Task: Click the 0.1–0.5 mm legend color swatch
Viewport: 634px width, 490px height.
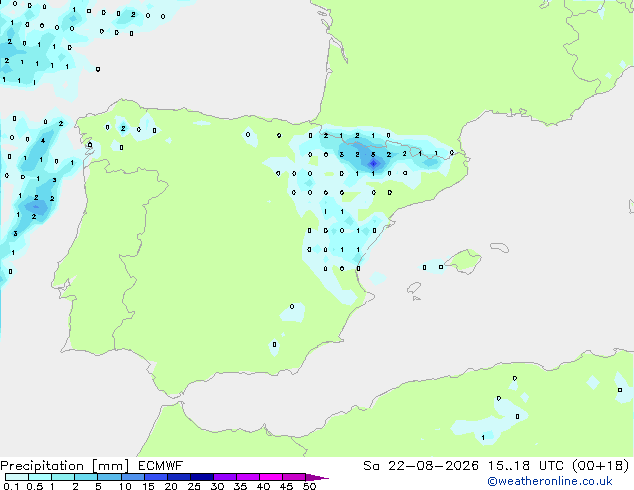Action: [17, 477]
